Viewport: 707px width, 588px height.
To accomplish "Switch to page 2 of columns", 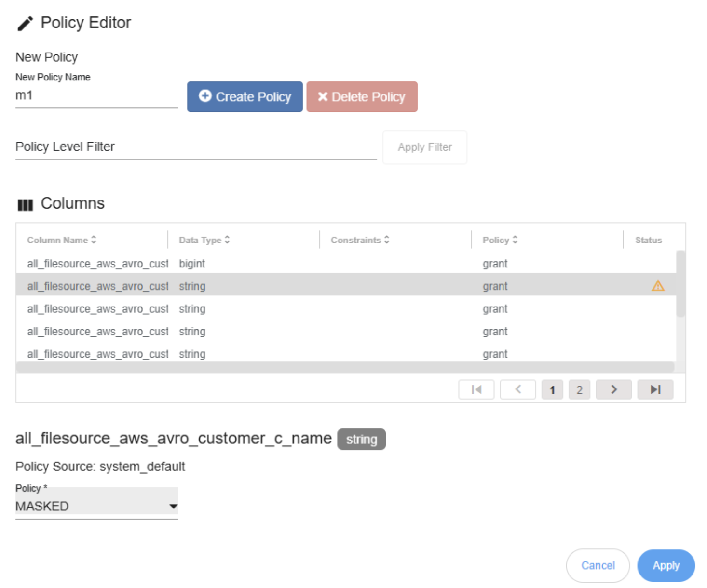I will (579, 389).
